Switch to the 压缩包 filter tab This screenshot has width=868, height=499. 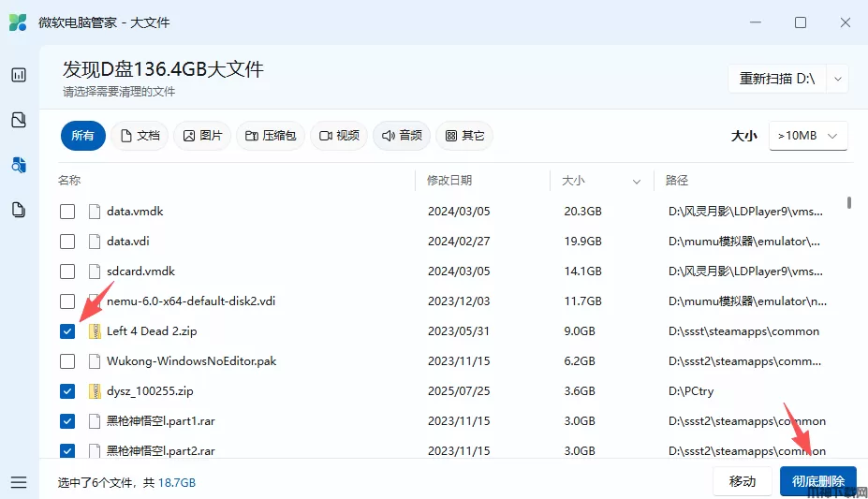coord(271,136)
